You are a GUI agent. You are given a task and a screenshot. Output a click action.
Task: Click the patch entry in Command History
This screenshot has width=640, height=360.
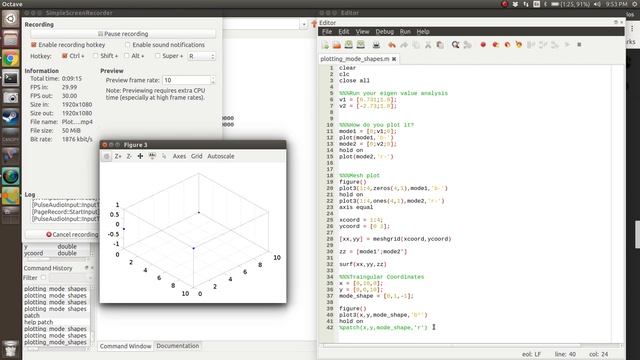32,316
